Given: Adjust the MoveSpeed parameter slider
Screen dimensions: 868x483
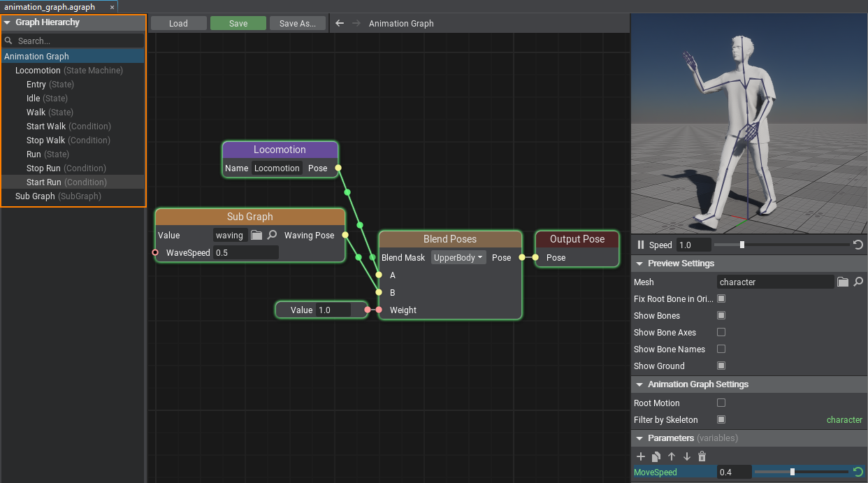Looking at the screenshot, I should [802, 472].
